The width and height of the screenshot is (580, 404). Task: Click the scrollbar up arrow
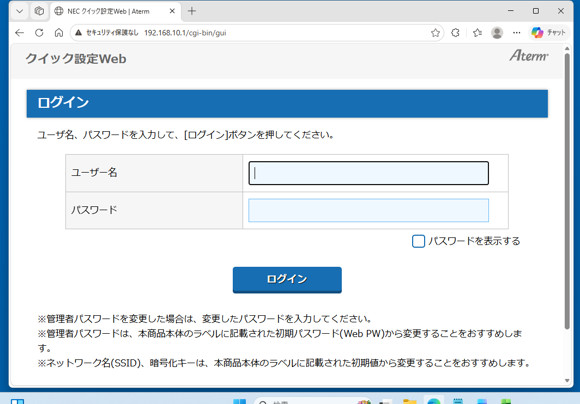pyautogui.click(x=567, y=48)
